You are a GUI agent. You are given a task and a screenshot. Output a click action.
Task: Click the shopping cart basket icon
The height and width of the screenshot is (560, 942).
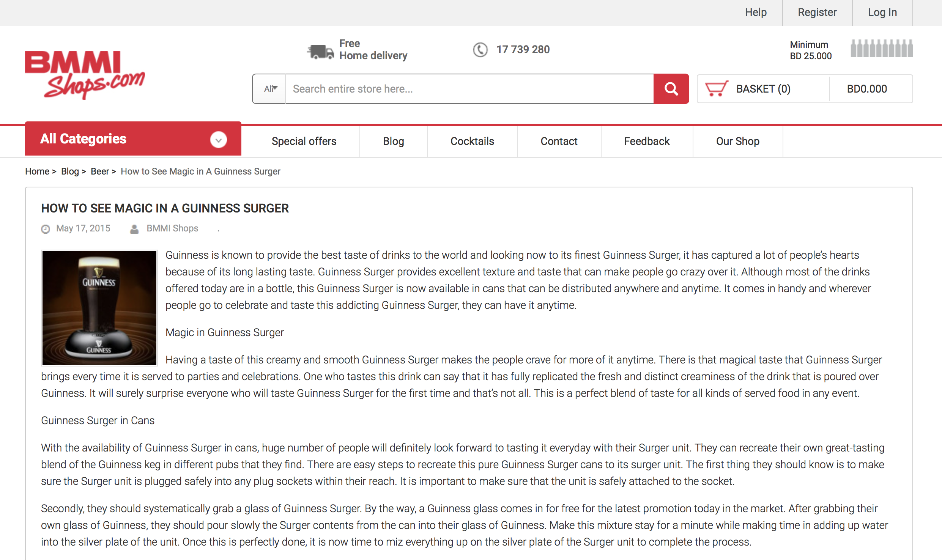tap(716, 88)
